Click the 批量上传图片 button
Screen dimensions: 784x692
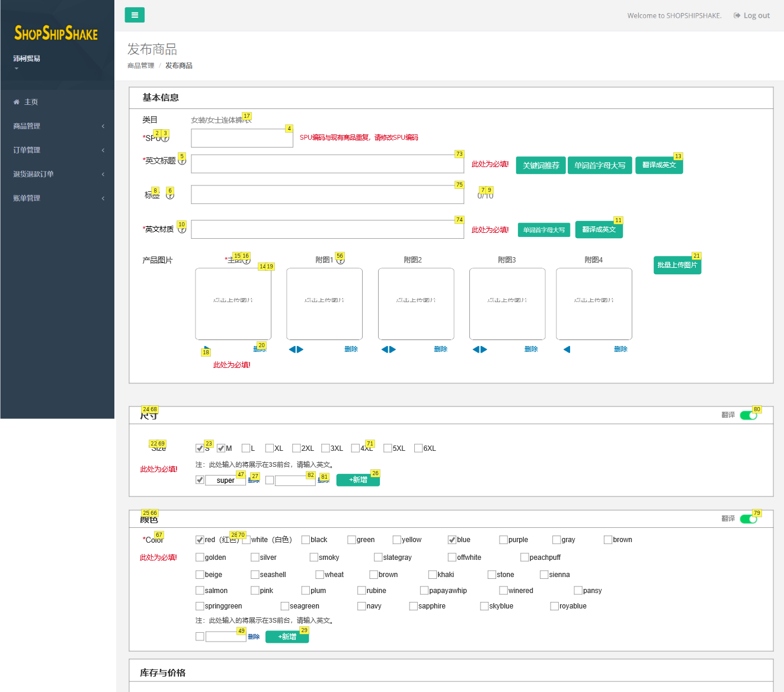(x=677, y=265)
